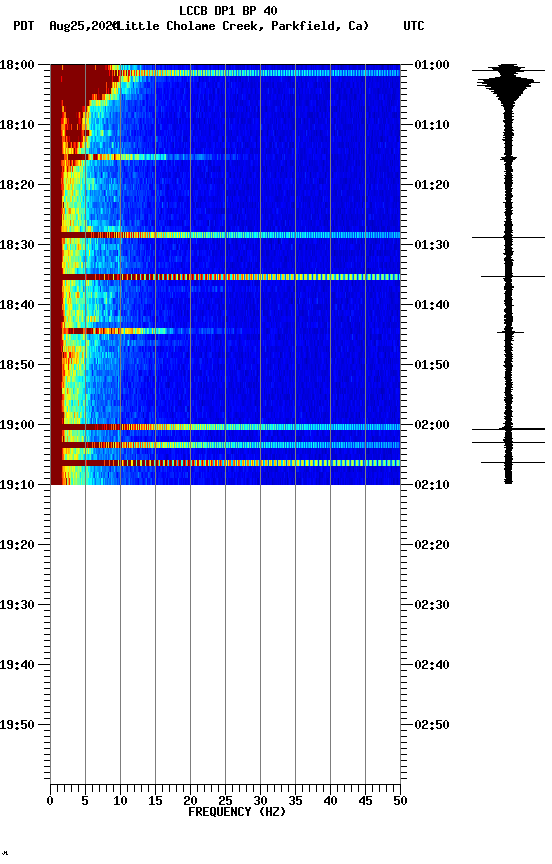Screen dimensions: 552x864
Task: Inspect the broadband event band at 19:00
Action: pos(225,427)
